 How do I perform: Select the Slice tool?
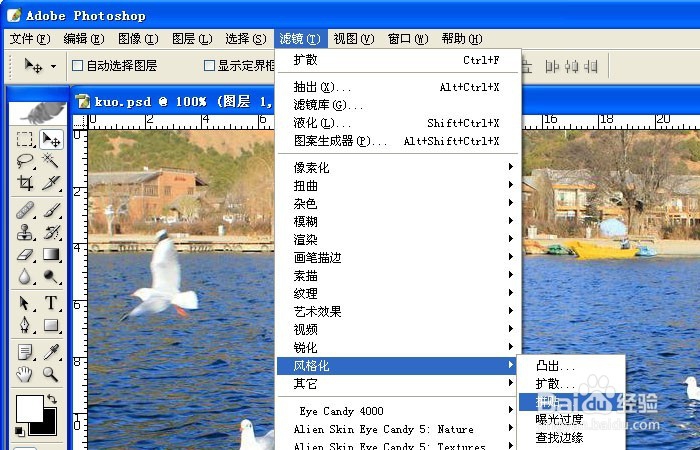(x=51, y=183)
